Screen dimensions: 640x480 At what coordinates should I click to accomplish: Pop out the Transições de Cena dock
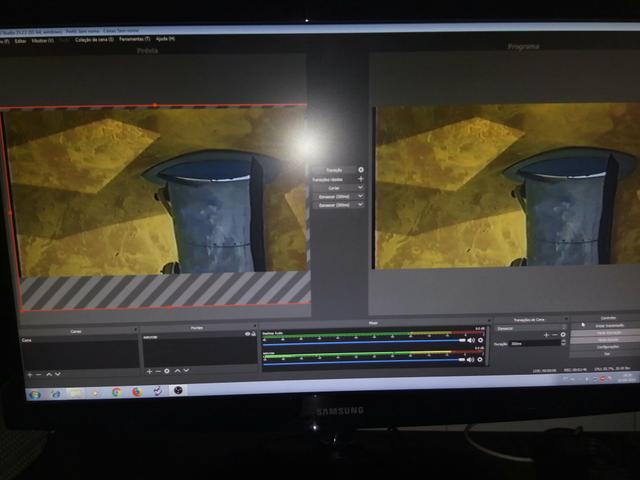pos(566,318)
